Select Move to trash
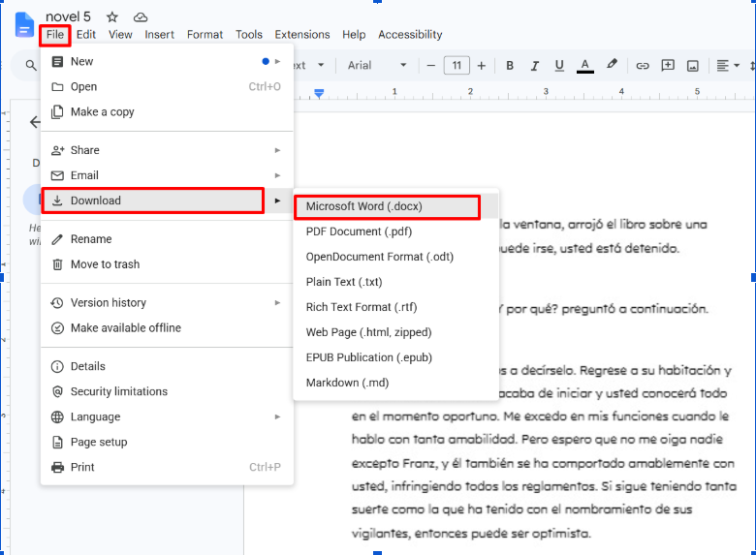Image resolution: width=756 pixels, height=555 pixels. 167,264
